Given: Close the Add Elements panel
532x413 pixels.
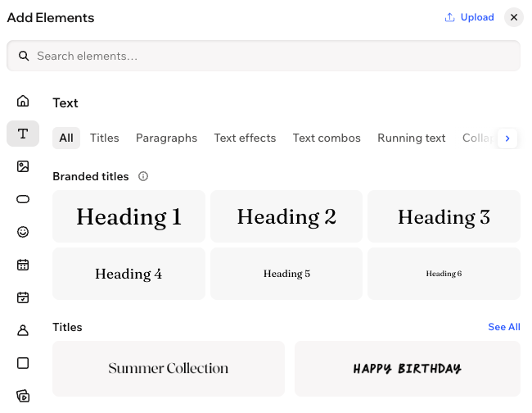Looking at the screenshot, I should pyautogui.click(x=514, y=17).
